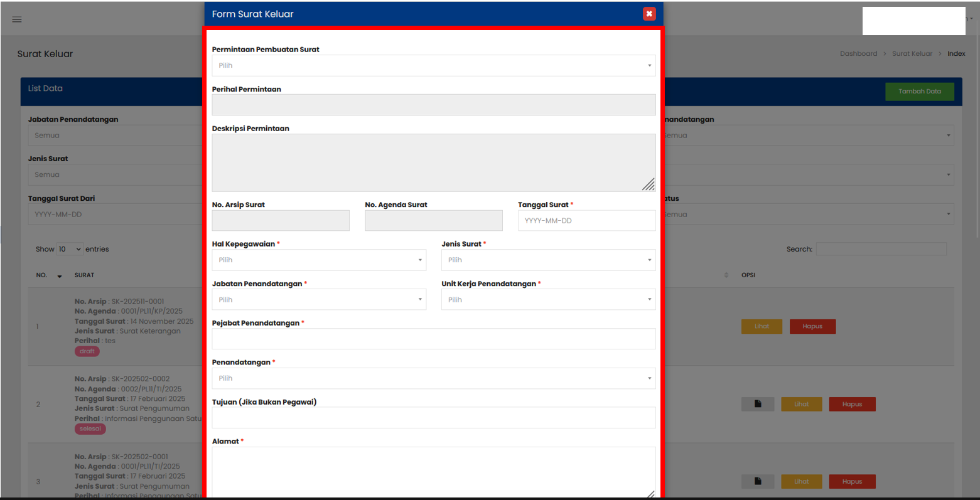
Task: Change the Show entries count selector
Action: 70,250
